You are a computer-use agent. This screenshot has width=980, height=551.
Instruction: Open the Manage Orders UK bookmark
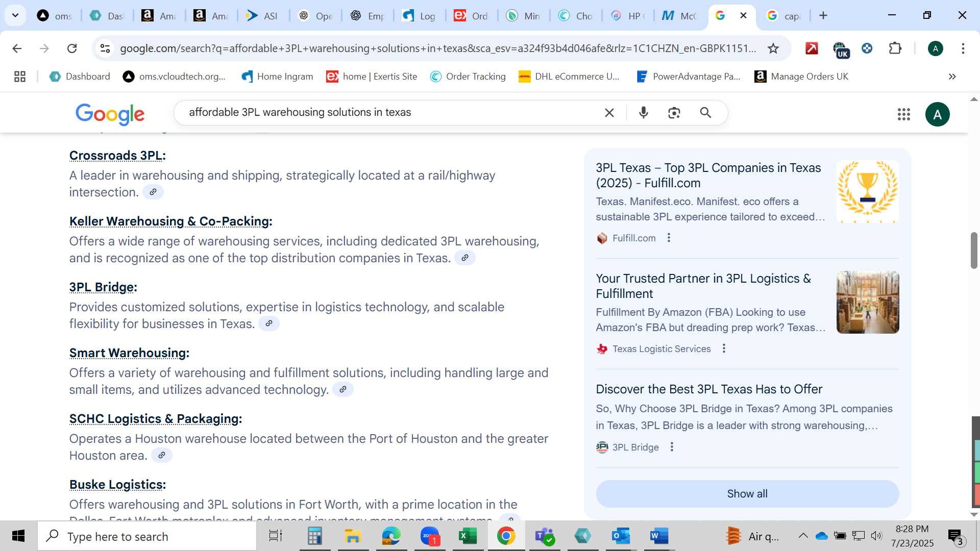click(801, 77)
